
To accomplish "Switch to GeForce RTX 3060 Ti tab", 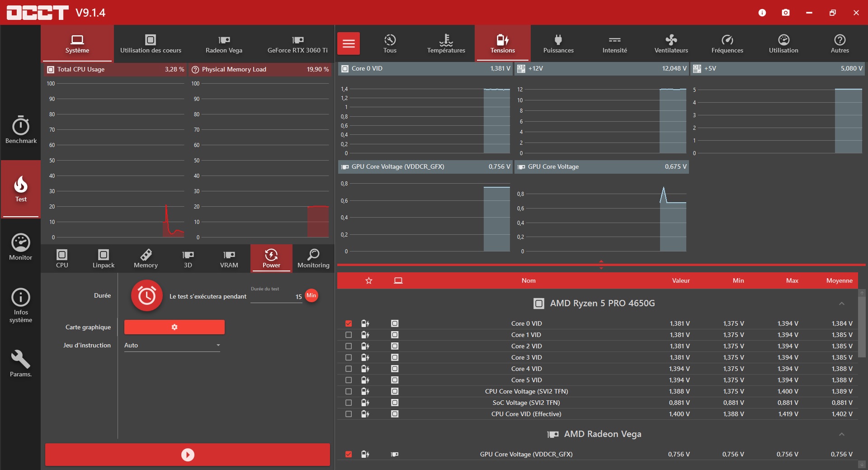I will tap(297, 44).
